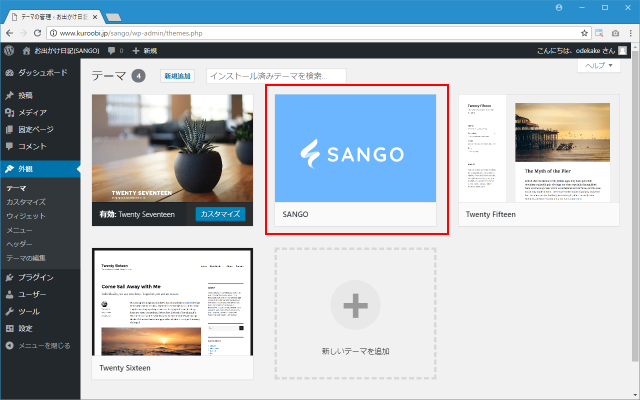
Task: Click the 固定ページ pages icon
Action: click(x=9, y=129)
